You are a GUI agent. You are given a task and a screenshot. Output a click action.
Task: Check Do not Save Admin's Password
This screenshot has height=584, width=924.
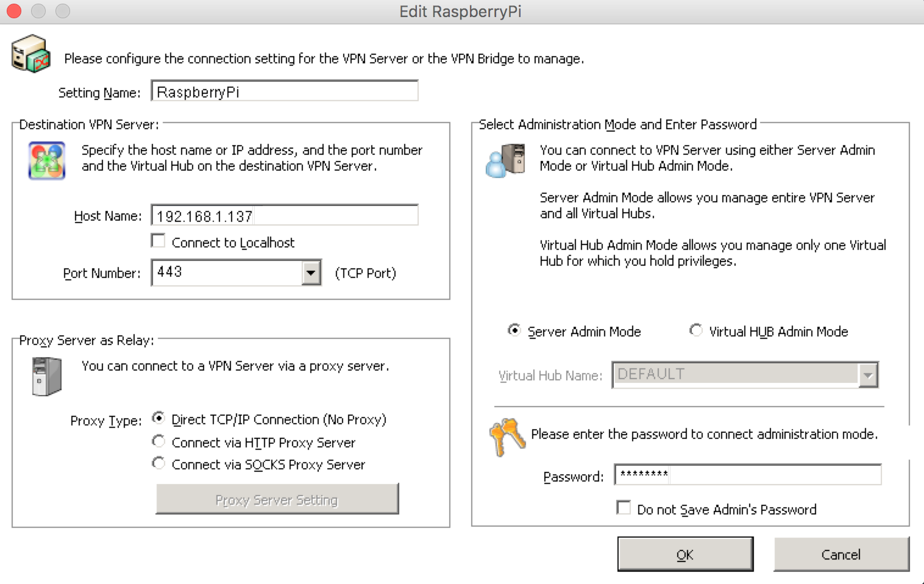(x=623, y=507)
